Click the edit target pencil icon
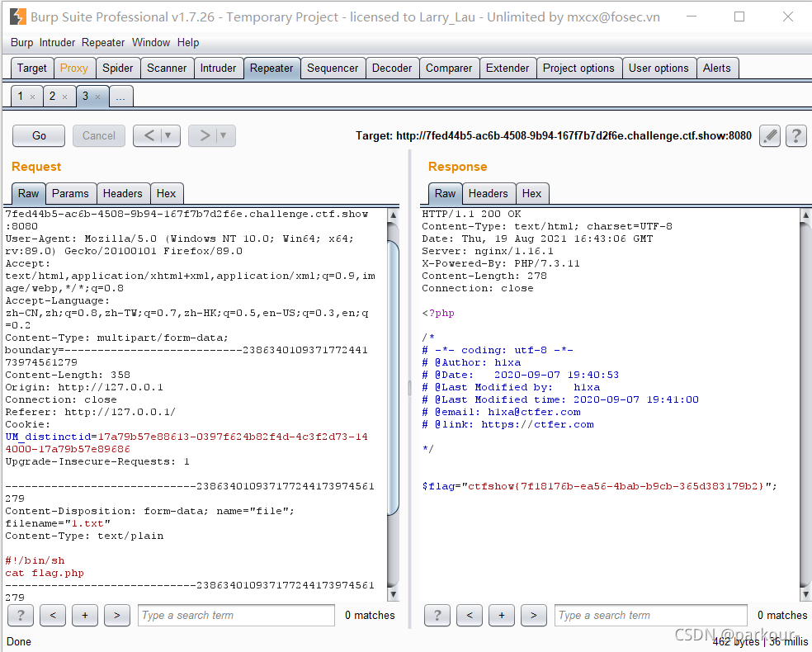 [770, 135]
